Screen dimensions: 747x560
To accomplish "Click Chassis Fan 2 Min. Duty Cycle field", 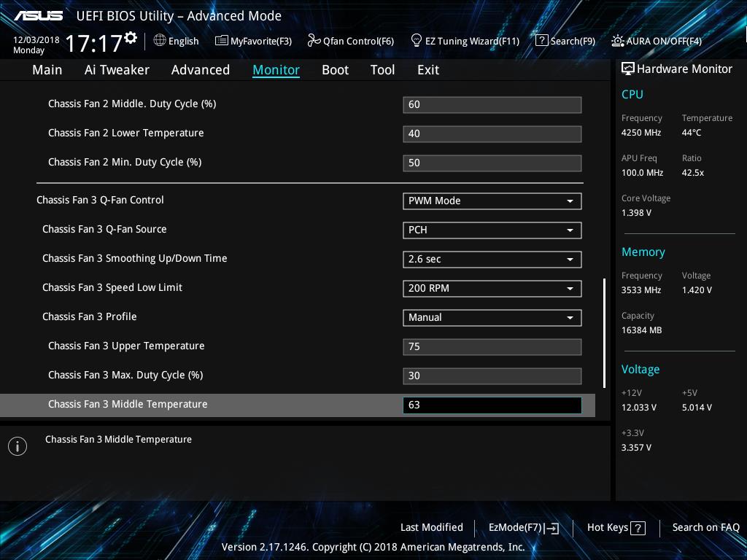I will tap(492, 163).
